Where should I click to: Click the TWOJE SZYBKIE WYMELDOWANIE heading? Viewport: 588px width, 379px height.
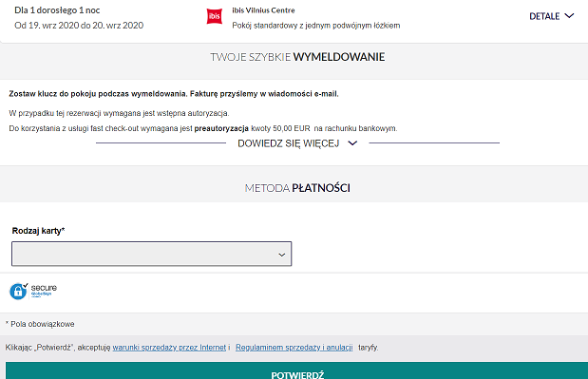click(x=297, y=57)
